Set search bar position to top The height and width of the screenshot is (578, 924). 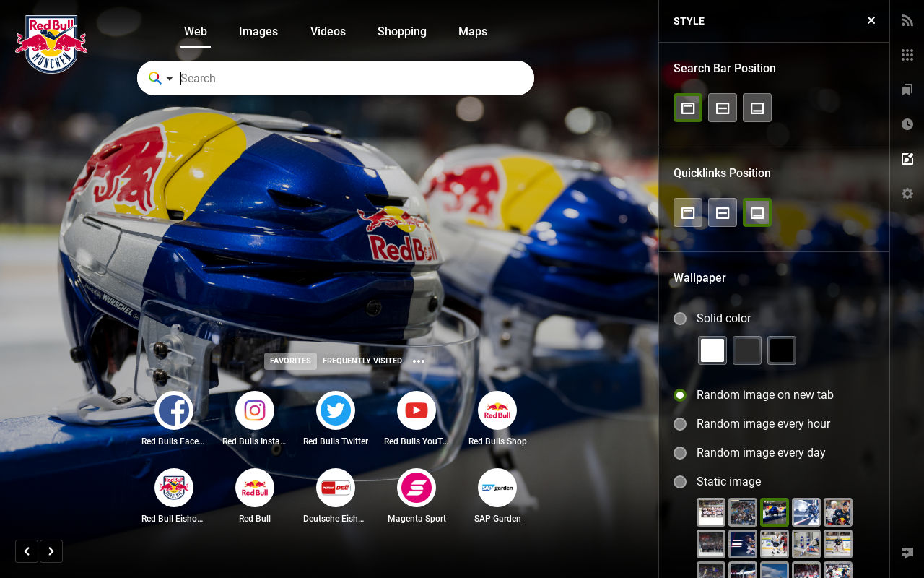[688, 108]
